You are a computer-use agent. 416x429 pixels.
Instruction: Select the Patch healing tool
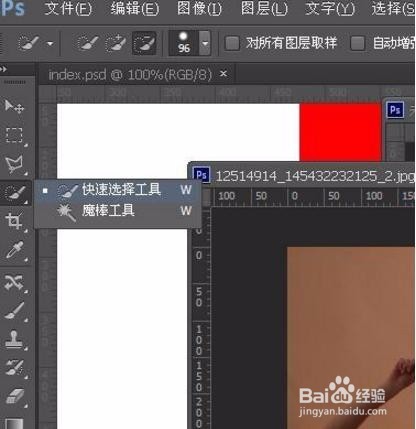tap(14, 283)
